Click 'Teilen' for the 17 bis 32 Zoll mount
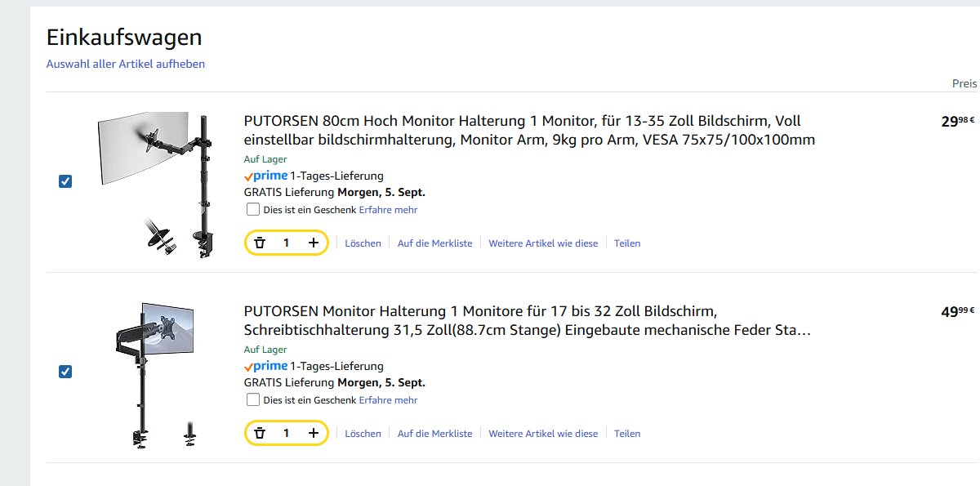 coord(627,434)
